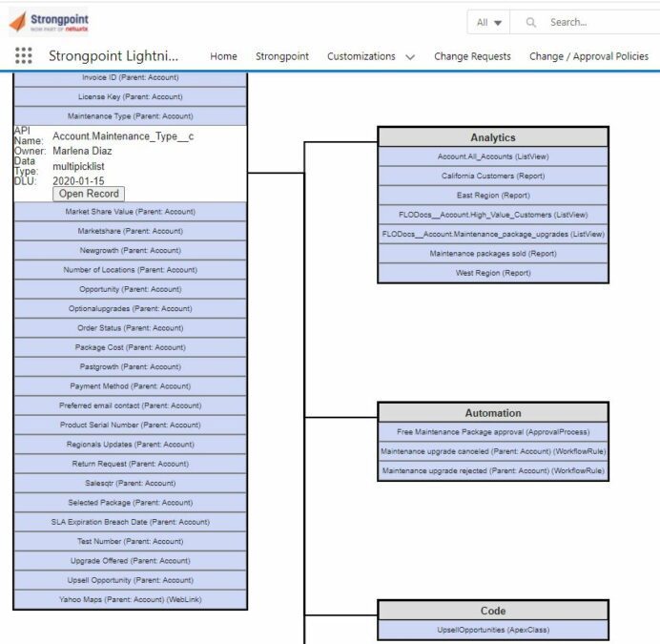The image size is (660, 644).
Task: Select Pastgrowth (Parent: Account) row
Action: 131,366
